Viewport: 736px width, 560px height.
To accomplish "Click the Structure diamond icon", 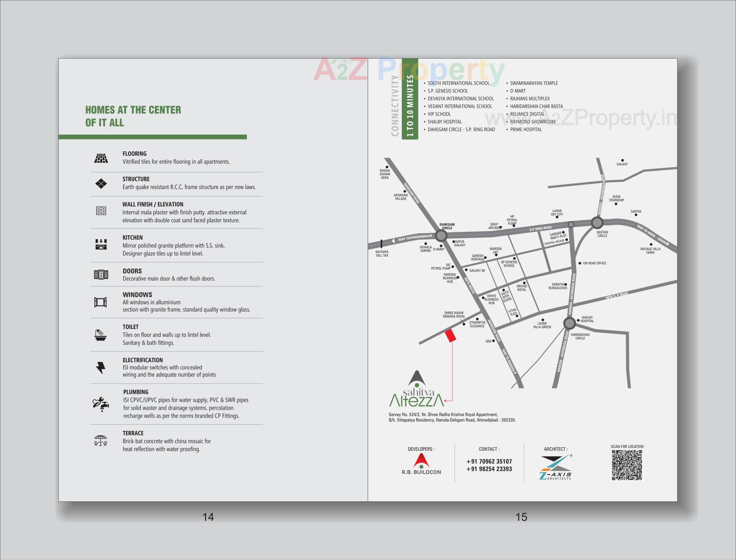I will 101,184.
